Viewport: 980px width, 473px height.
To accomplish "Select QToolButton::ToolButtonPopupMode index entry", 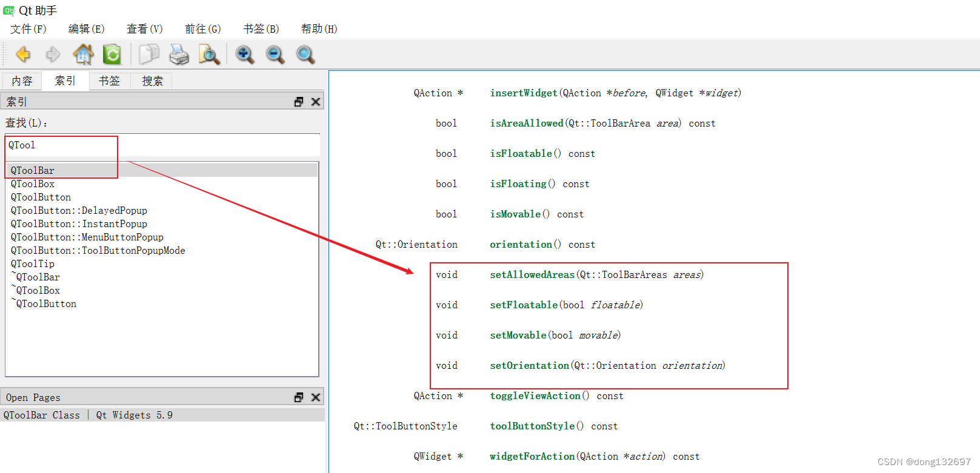I will (98, 251).
